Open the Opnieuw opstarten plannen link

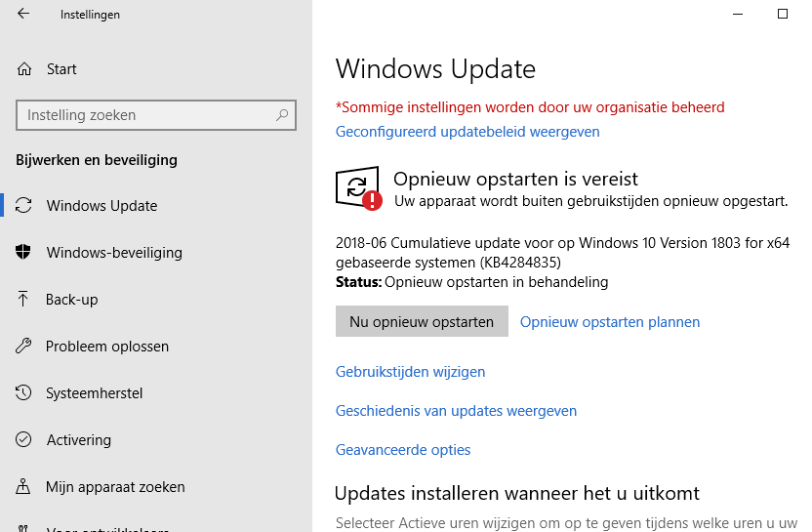coord(610,322)
